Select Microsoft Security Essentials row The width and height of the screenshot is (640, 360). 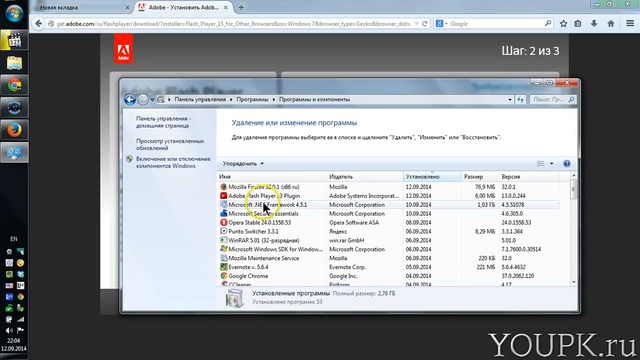[x=388, y=214]
